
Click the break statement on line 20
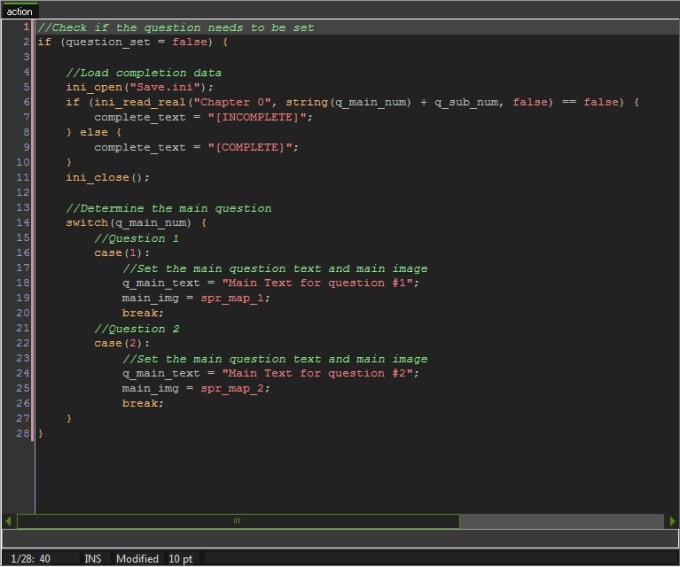click(143, 313)
